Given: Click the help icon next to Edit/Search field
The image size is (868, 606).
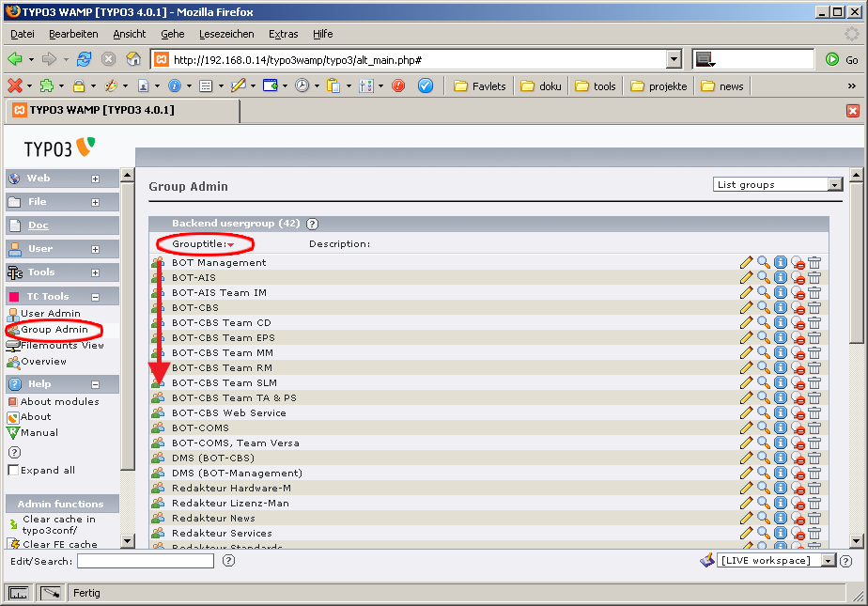Looking at the screenshot, I should 228,561.
